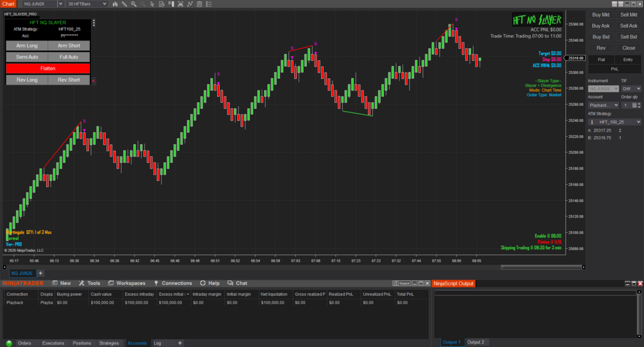Click the Unrealized PnL column header
The width and height of the screenshot is (644, 347).
[x=377, y=294]
